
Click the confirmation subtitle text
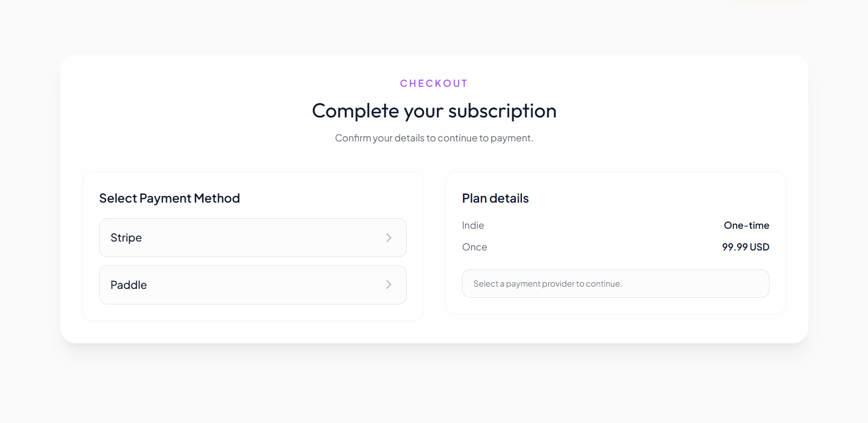[434, 137]
